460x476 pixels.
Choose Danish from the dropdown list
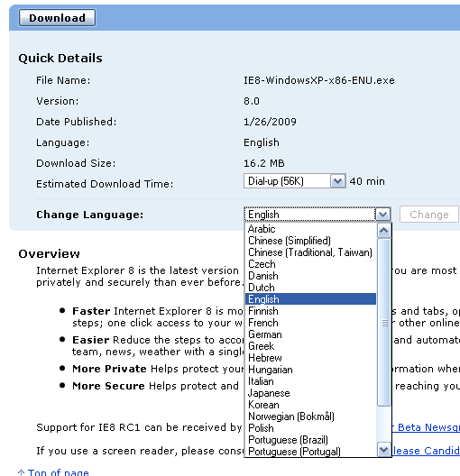click(310, 276)
